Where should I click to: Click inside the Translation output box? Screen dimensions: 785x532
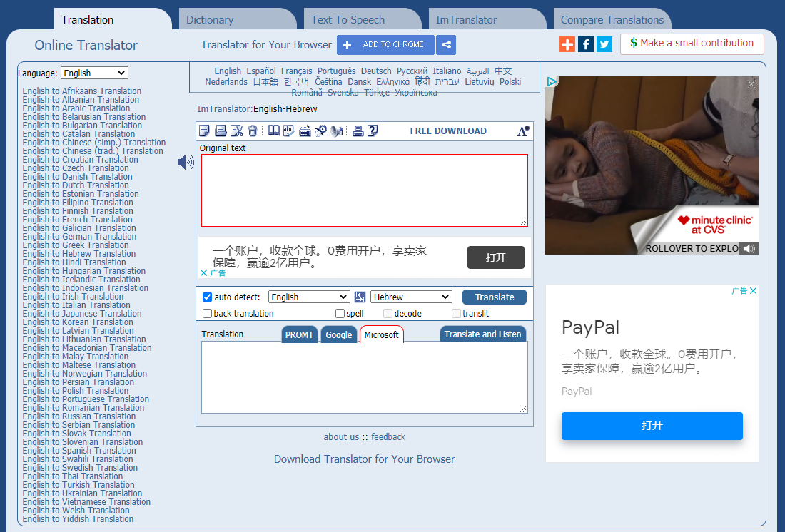(x=365, y=377)
